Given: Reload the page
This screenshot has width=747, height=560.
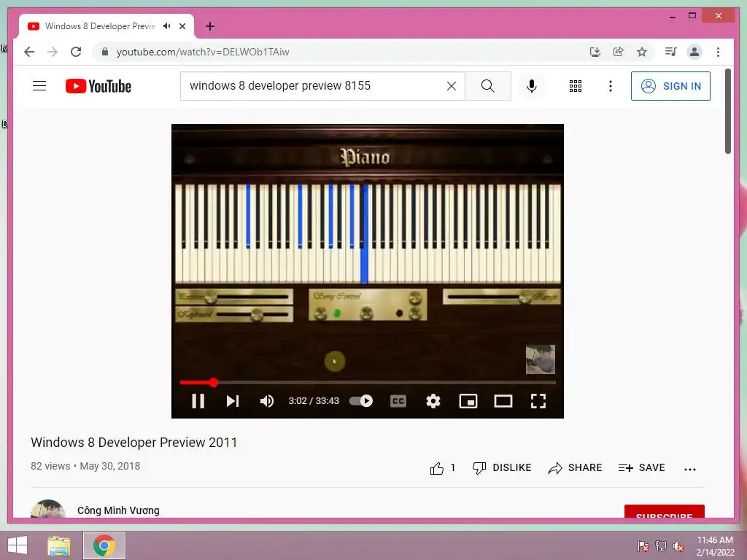Looking at the screenshot, I should [76, 52].
